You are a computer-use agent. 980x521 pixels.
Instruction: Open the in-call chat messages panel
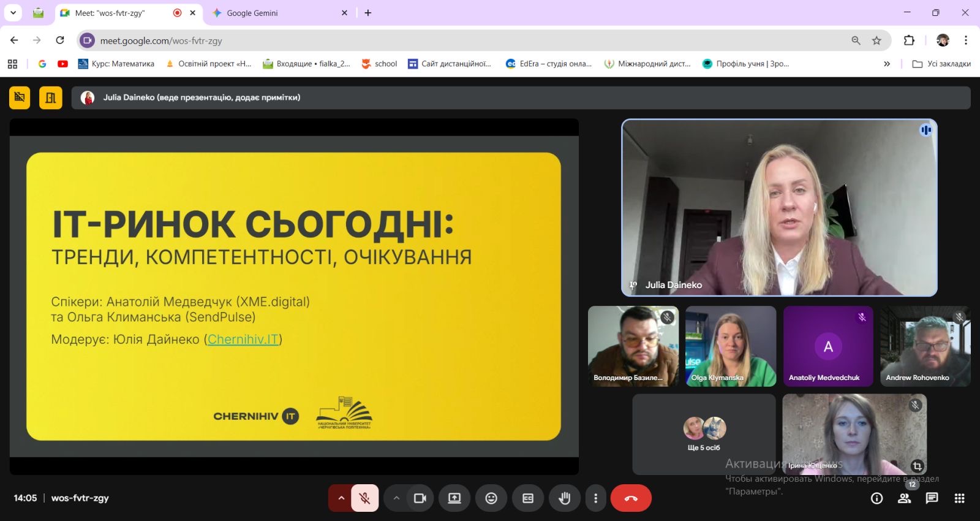932,498
